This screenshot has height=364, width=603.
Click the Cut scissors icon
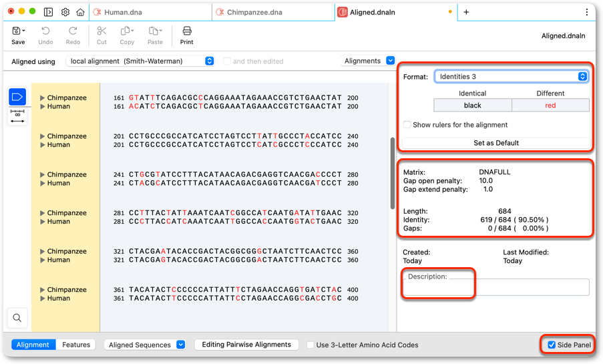(x=102, y=31)
